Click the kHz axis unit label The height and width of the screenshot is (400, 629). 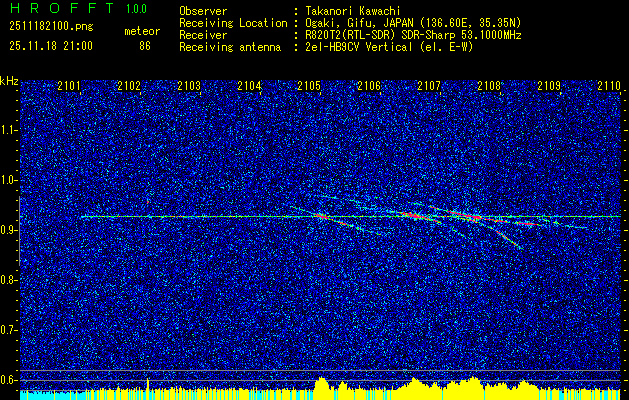9,81
